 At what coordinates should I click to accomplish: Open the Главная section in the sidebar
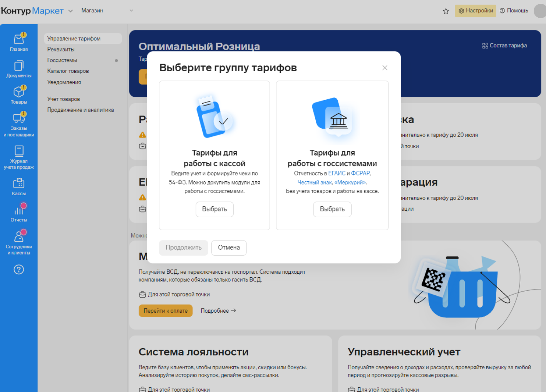click(x=19, y=42)
